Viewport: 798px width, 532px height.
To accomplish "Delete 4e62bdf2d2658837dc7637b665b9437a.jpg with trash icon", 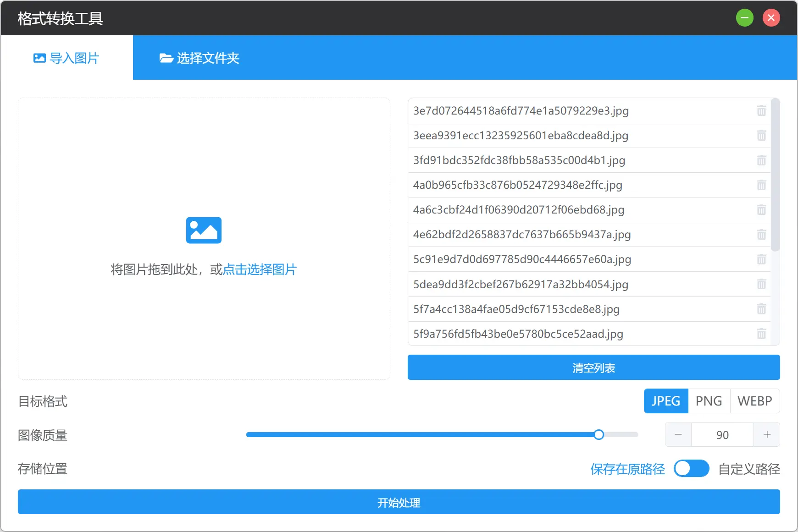I will pos(762,235).
